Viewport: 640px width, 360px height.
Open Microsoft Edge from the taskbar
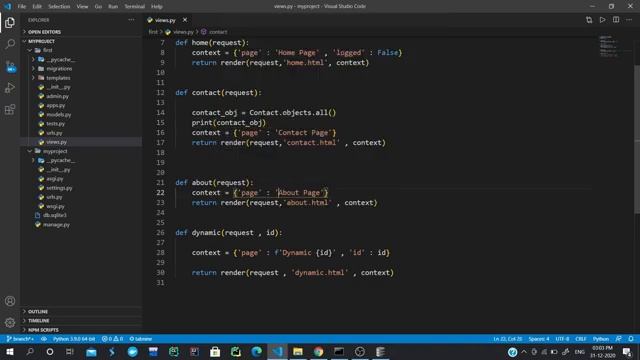256,351
